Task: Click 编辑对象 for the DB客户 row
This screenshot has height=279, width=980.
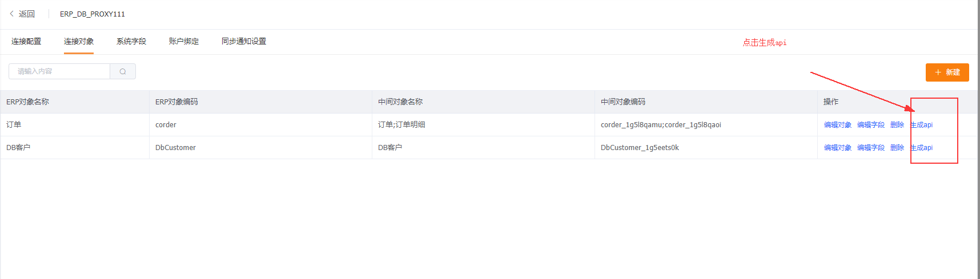Action: 838,148
